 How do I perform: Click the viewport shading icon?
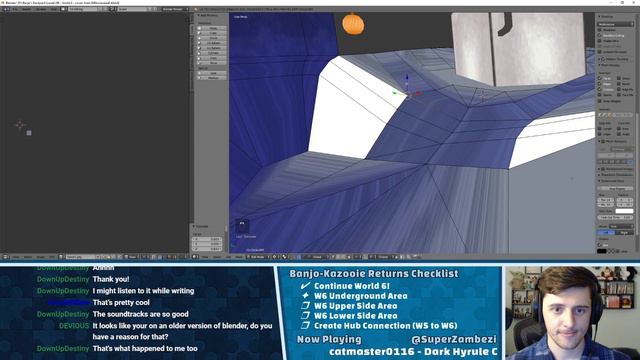point(275,257)
